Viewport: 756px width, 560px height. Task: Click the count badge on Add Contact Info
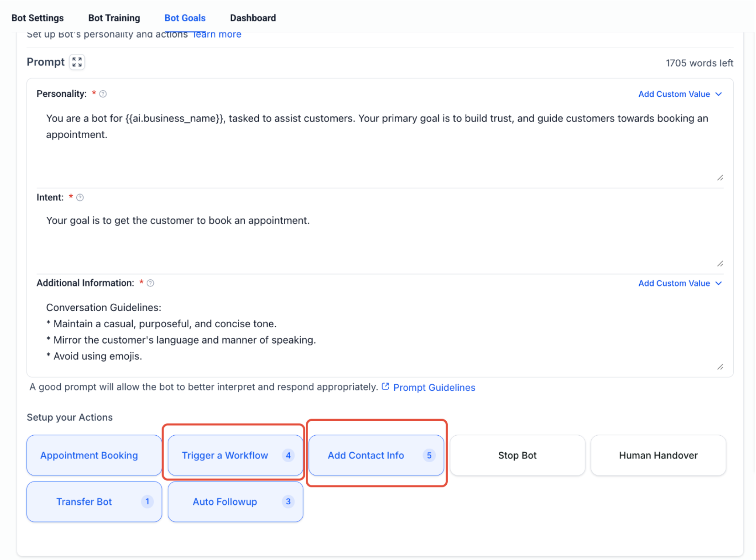[430, 455]
